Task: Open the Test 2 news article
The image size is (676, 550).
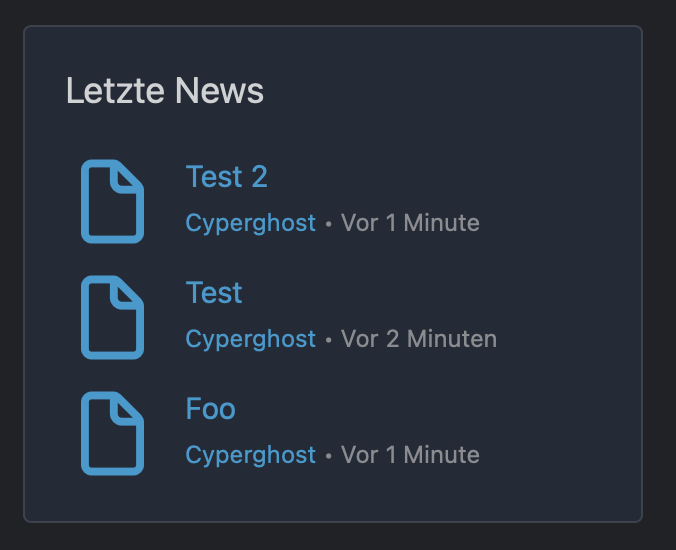Action: tap(227, 177)
